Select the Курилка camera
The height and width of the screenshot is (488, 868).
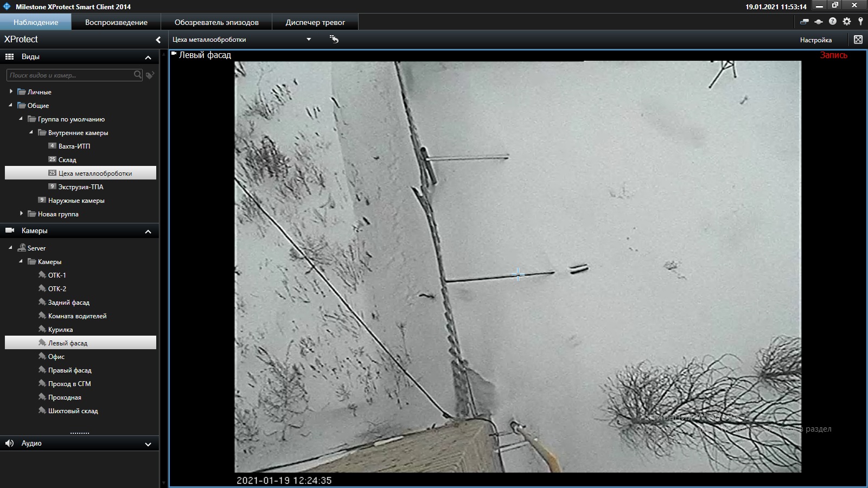60,329
